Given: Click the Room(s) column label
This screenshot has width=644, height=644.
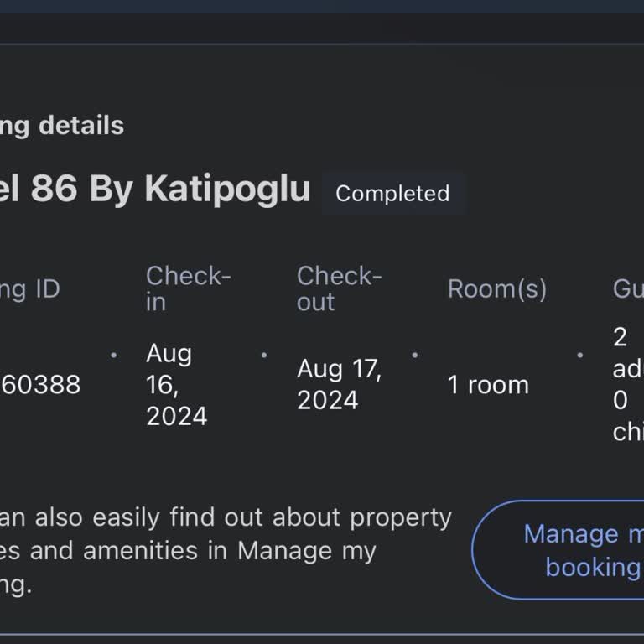Looking at the screenshot, I should [497, 289].
